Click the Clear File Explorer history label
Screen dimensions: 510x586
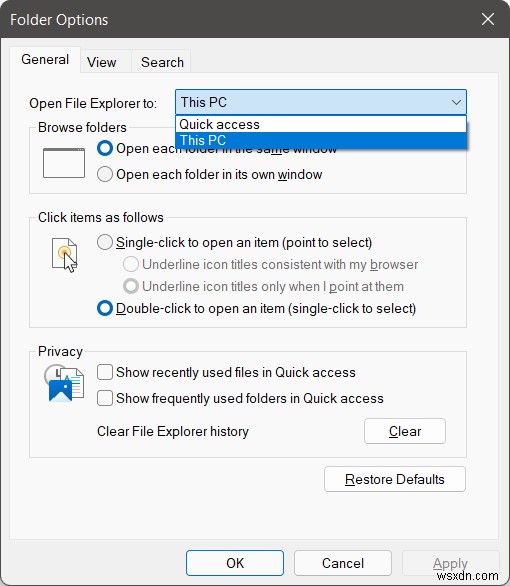tap(173, 431)
